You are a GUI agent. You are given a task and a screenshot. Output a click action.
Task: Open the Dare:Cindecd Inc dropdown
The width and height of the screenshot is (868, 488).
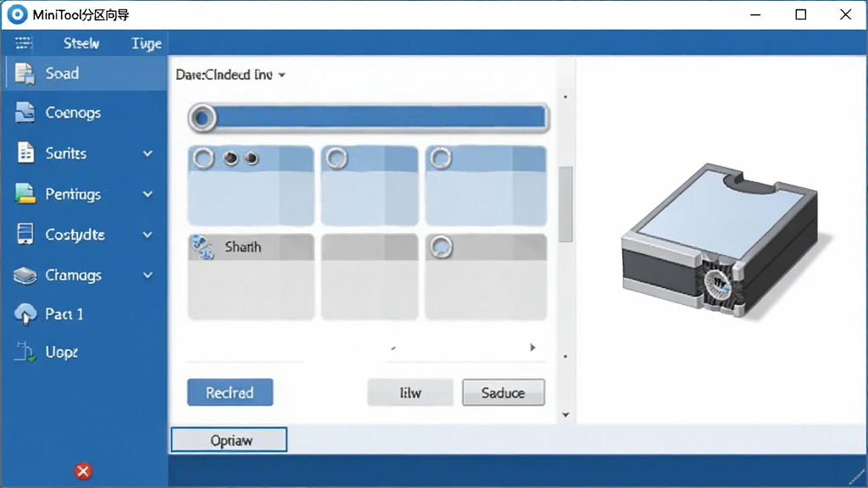(231, 75)
